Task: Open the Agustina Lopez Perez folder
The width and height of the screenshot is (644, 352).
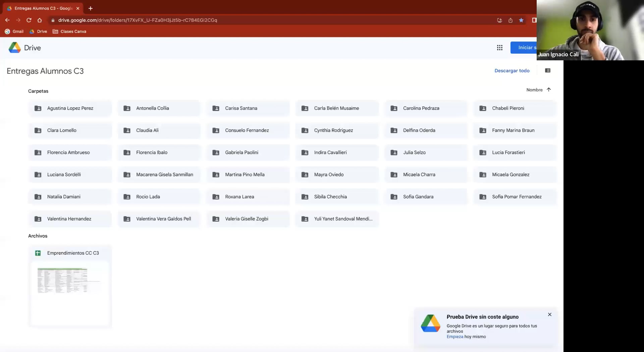Action: pos(70,108)
